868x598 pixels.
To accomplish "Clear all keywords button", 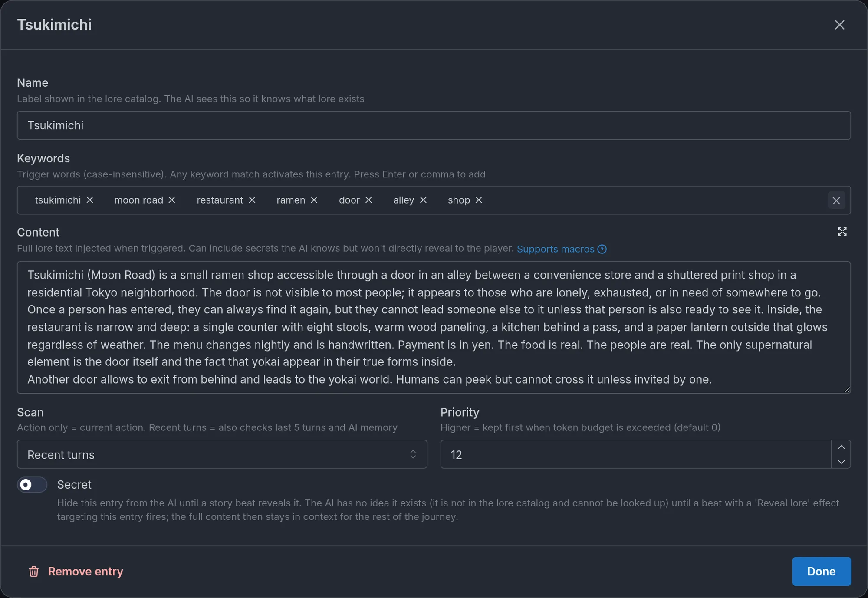I will coord(836,200).
